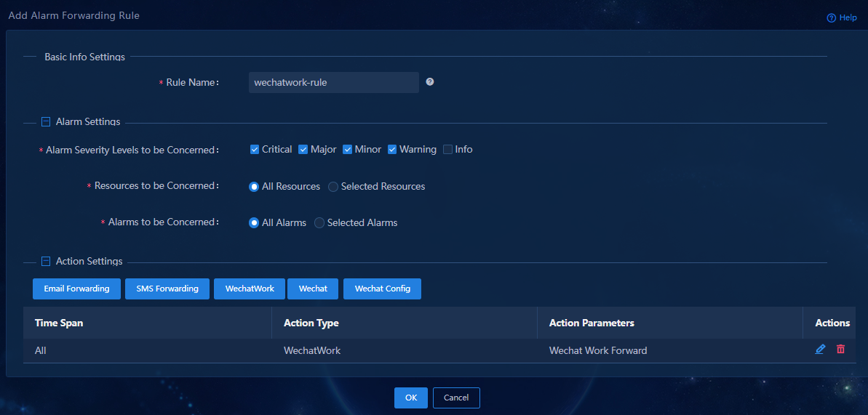Open the Help icon link
The width and height of the screenshot is (868, 415).
pyautogui.click(x=841, y=17)
